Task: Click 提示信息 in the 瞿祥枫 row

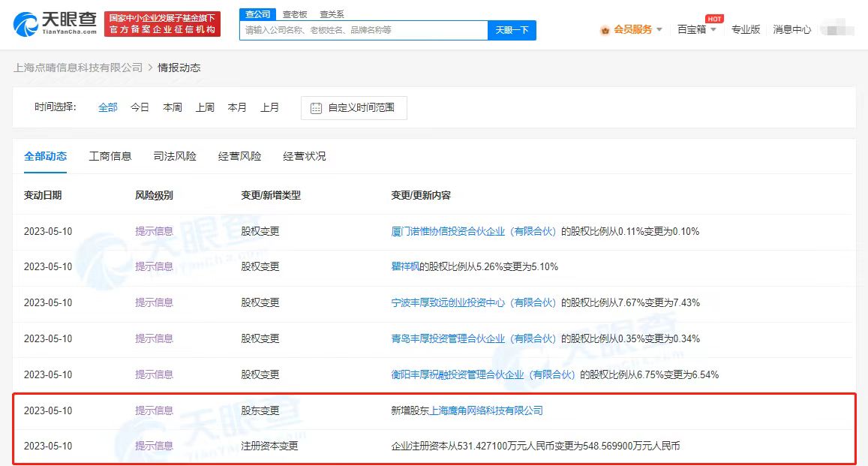Action: [x=154, y=266]
